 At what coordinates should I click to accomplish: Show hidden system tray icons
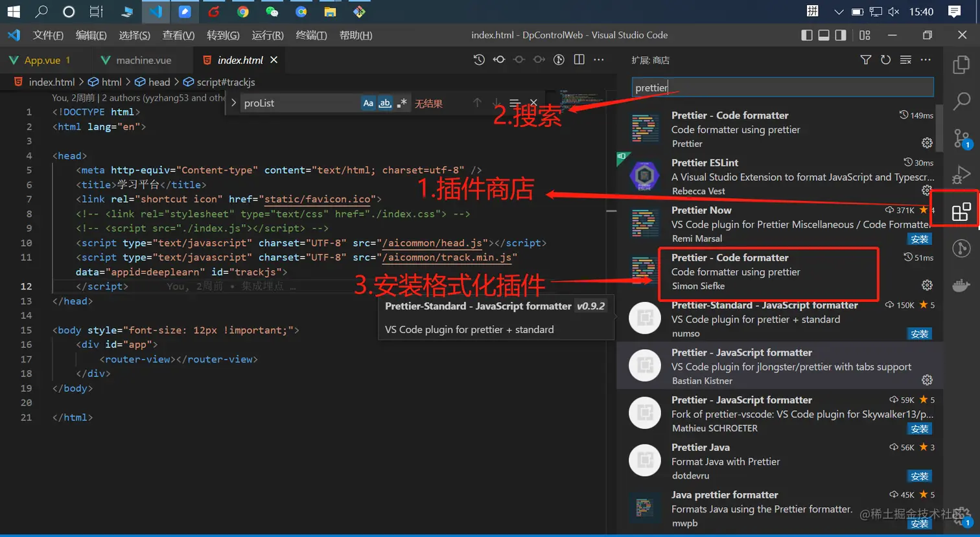tap(839, 12)
